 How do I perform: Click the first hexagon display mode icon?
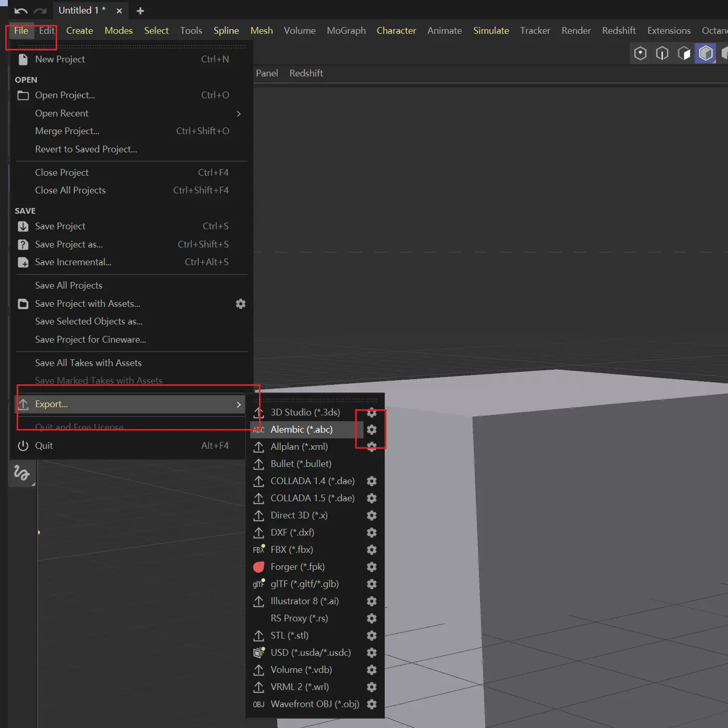[x=640, y=53]
